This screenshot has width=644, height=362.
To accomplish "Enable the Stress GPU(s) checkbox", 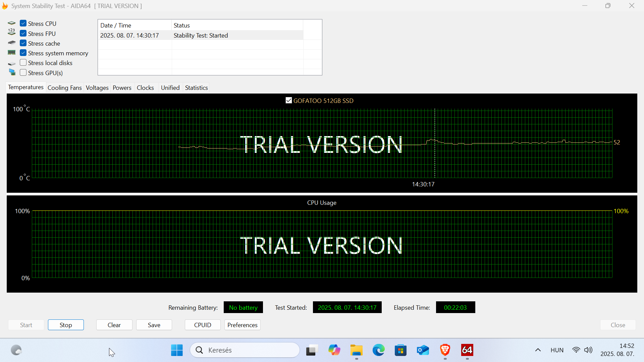I will pyautogui.click(x=23, y=73).
